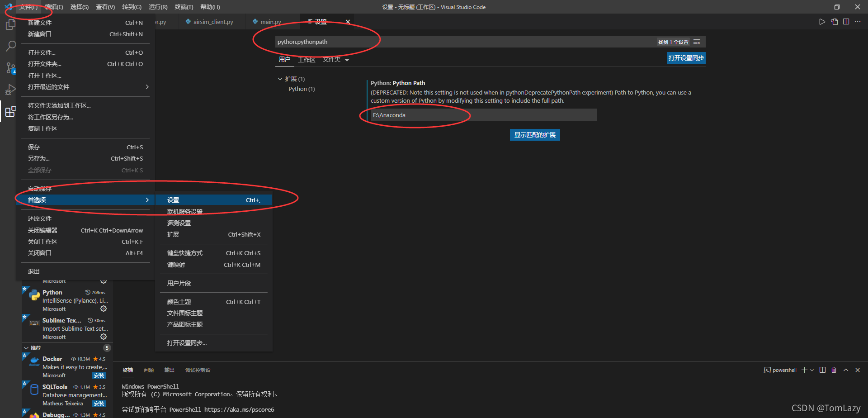Close the Settings editor tab
The image size is (868, 418).
348,22
